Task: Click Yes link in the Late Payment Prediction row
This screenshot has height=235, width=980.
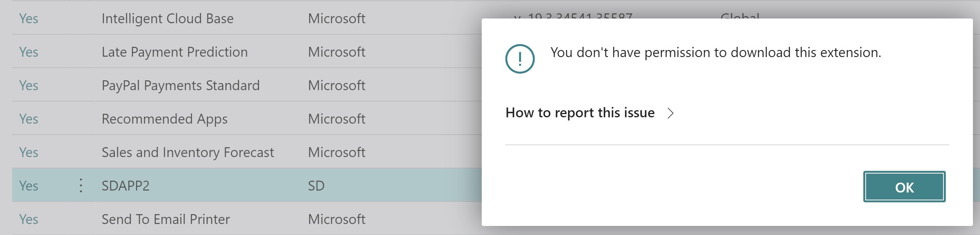Action: [29, 52]
